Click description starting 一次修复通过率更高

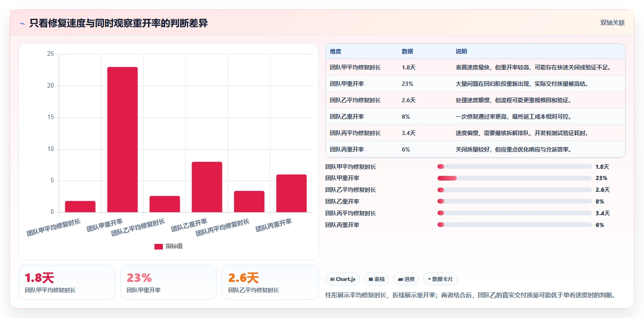click(514, 117)
